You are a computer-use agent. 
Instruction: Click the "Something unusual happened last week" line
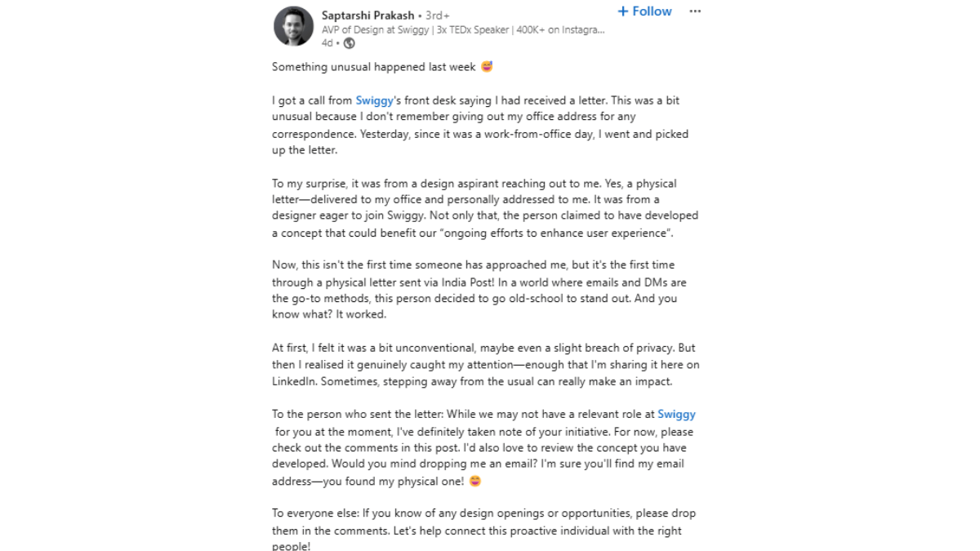374,67
